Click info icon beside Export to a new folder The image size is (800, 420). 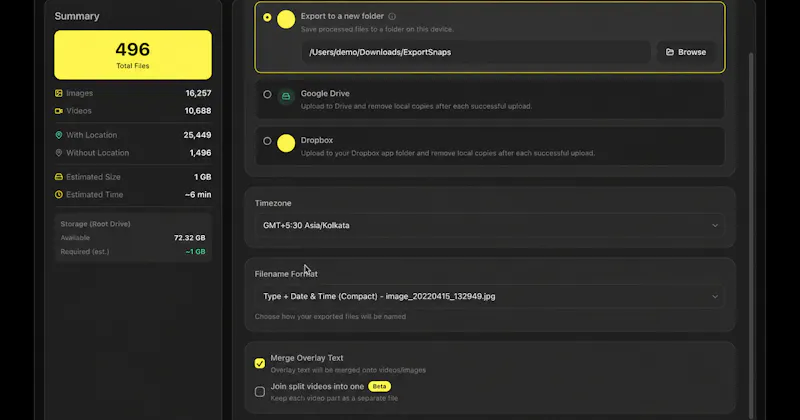click(x=392, y=16)
